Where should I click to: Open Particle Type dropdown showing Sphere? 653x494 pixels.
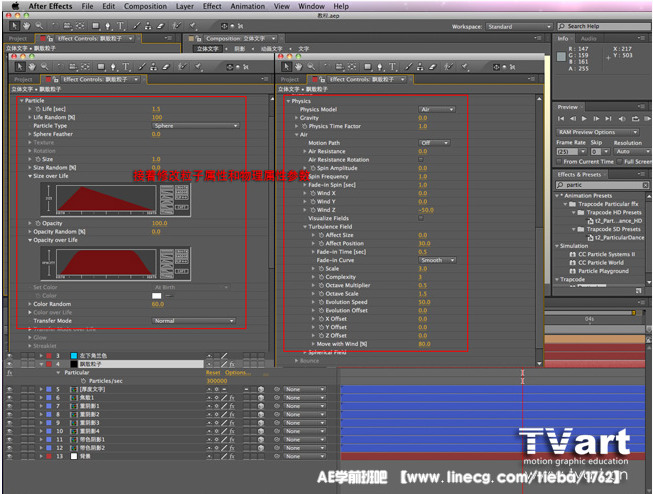[x=195, y=125]
